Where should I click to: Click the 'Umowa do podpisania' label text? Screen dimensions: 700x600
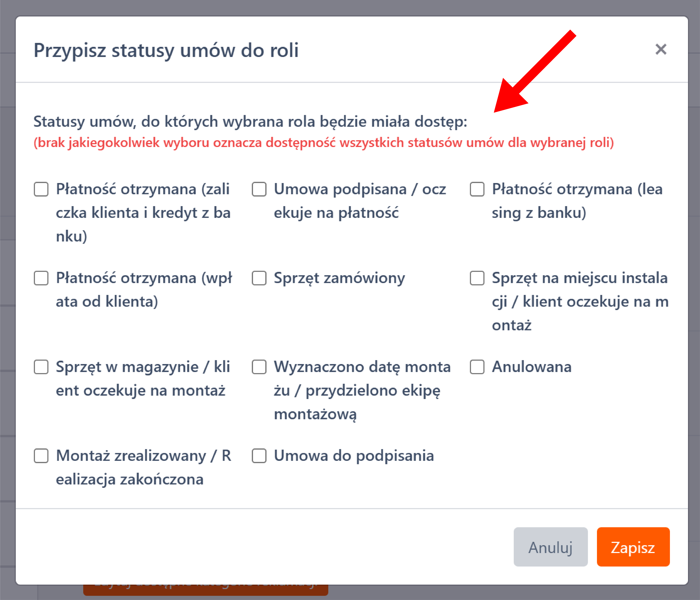click(354, 456)
